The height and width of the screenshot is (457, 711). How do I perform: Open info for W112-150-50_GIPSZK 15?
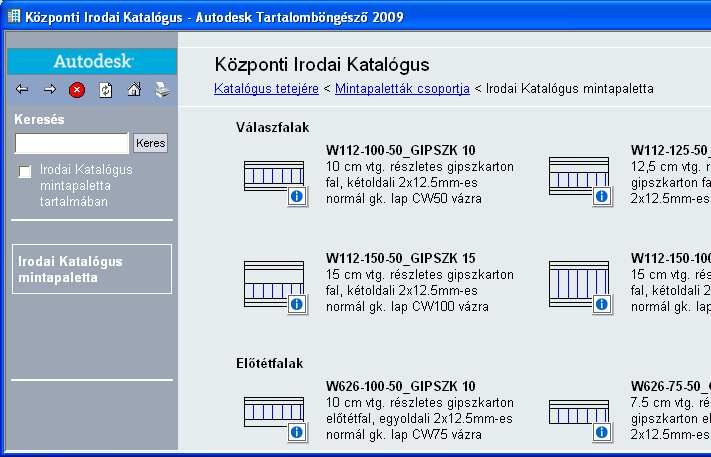coord(297,304)
